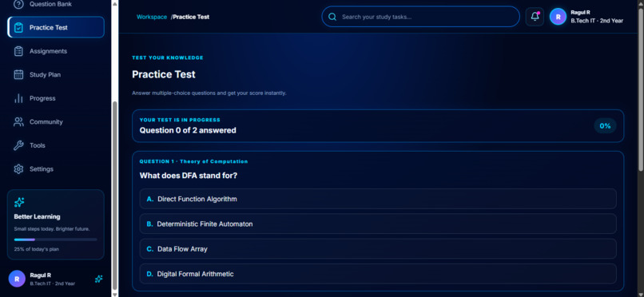Open Settings page label
This screenshot has width=644, height=297.
pyautogui.click(x=42, y=169)
